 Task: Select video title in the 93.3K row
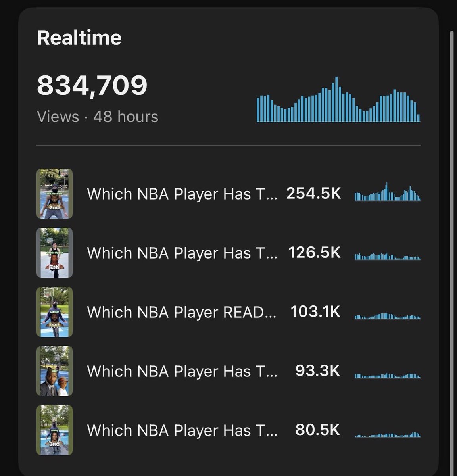click(x=182, y=371)
